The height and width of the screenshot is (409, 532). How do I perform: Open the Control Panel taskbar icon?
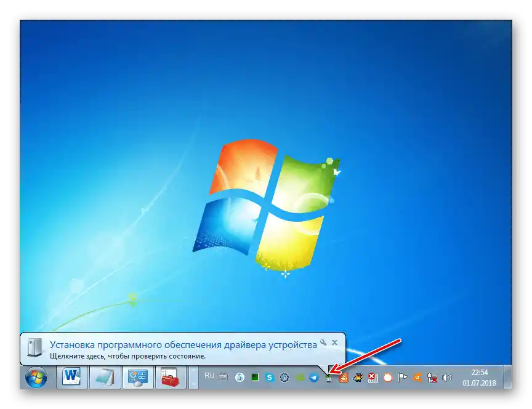pyautogui.click(x=138, y=377)
